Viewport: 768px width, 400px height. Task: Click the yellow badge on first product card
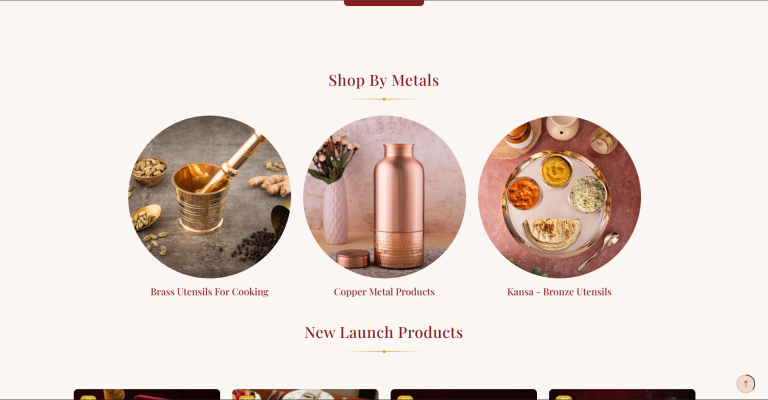pos(88,398)
